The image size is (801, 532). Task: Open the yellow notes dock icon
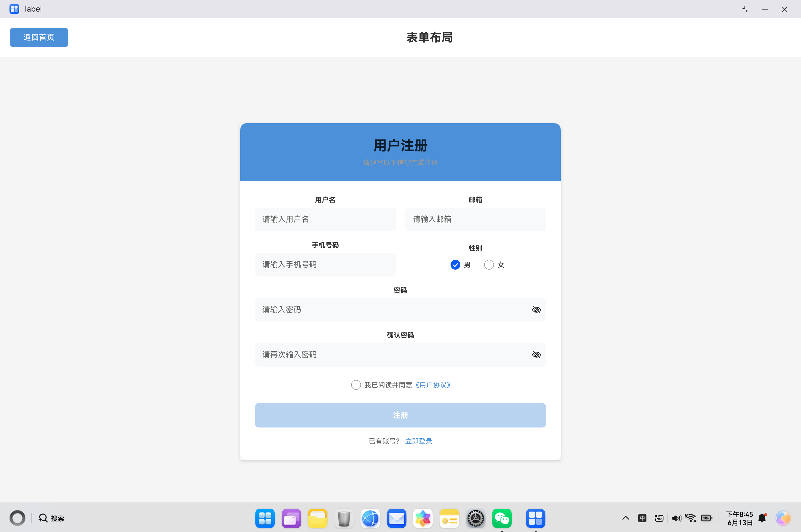[x=449, y=518]
